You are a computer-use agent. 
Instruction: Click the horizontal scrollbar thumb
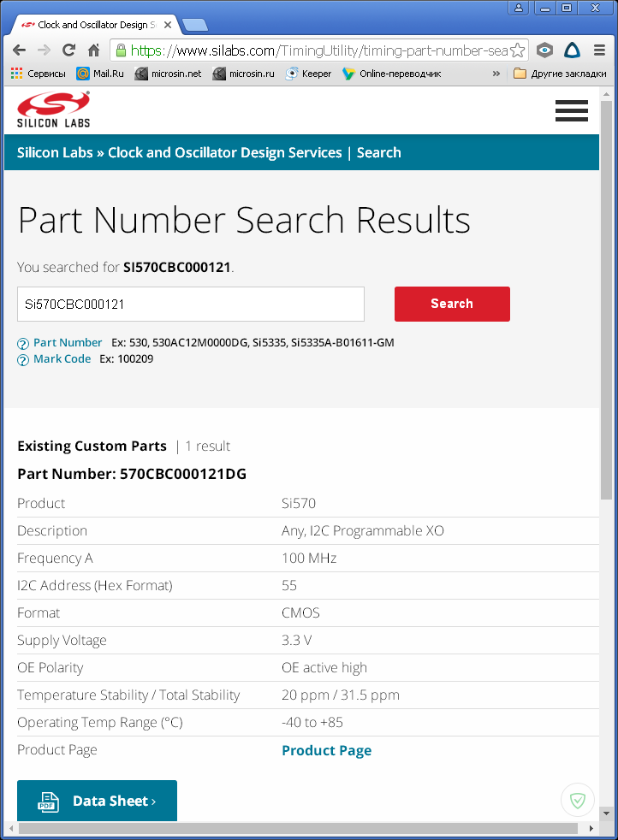coord(298,828)
